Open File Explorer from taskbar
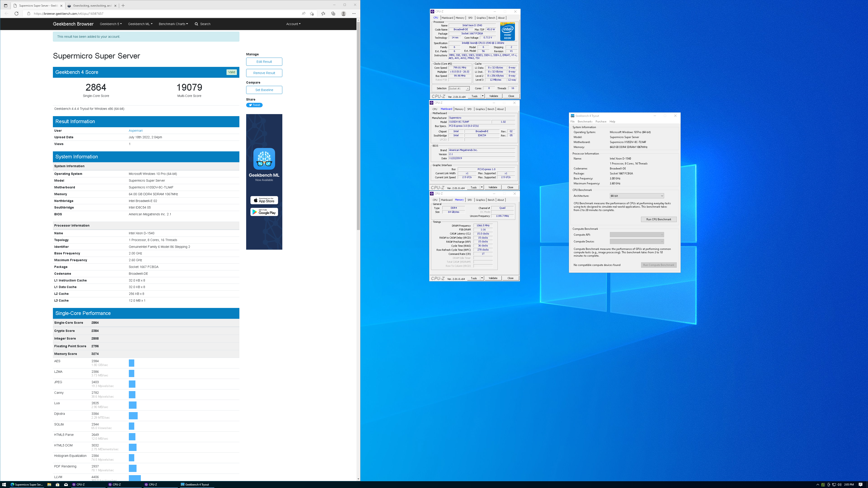The width and height of the screenshot is (868, 488). pos(49,485)
